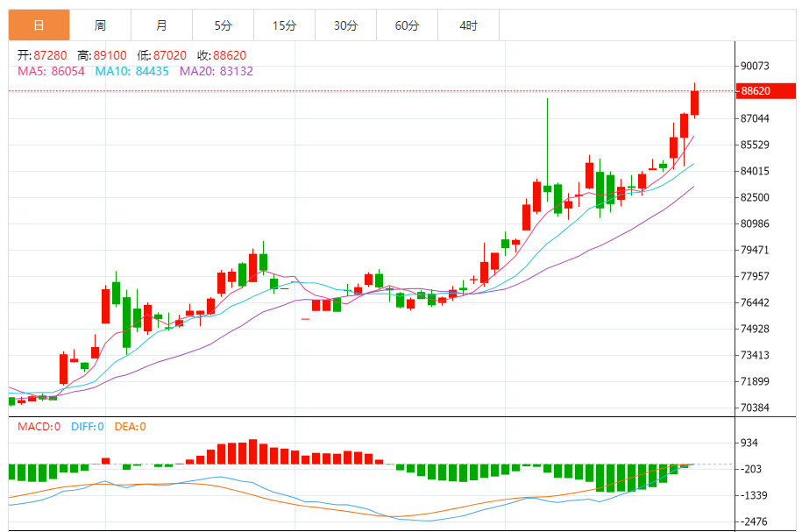The image size is (802, 532).
Task: Select the MA10: 84435 indicator label
Action: point(132,71)
